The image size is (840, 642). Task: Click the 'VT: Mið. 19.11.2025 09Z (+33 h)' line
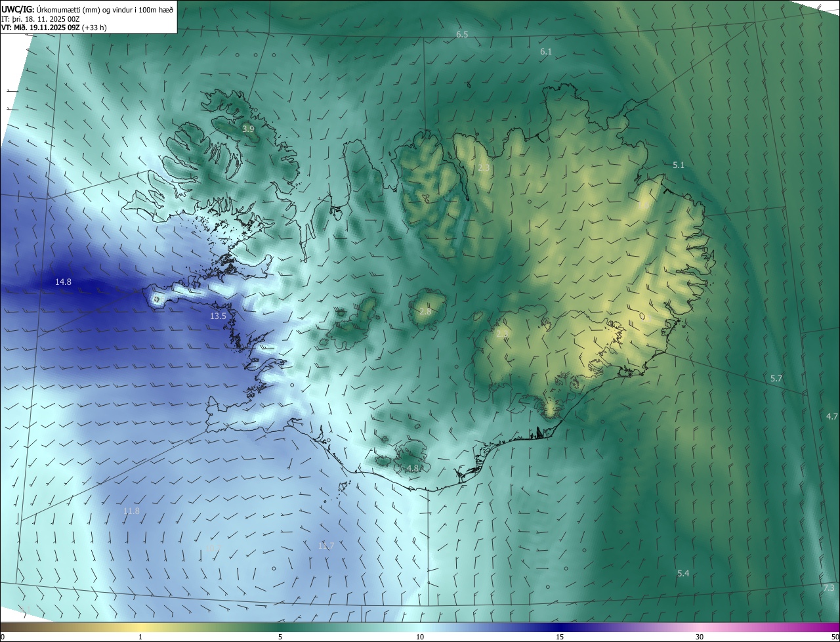coord(54,28)
